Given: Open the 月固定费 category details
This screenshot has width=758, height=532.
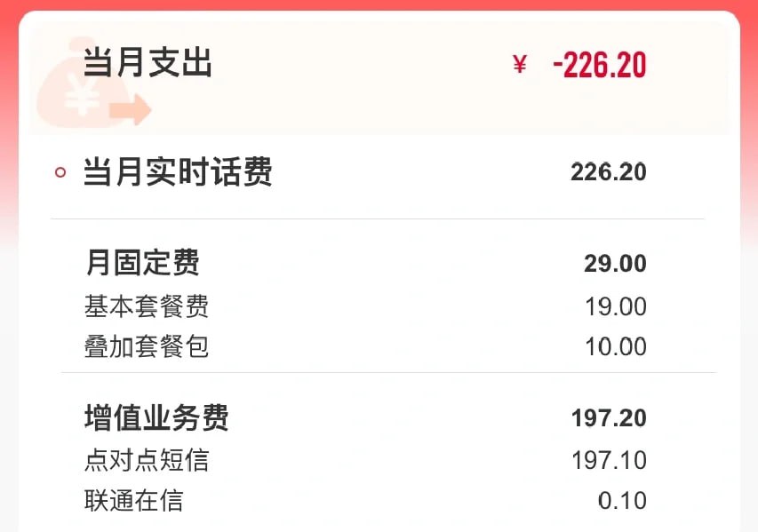Looking at the screenshot, I should (x=140, y=263).
